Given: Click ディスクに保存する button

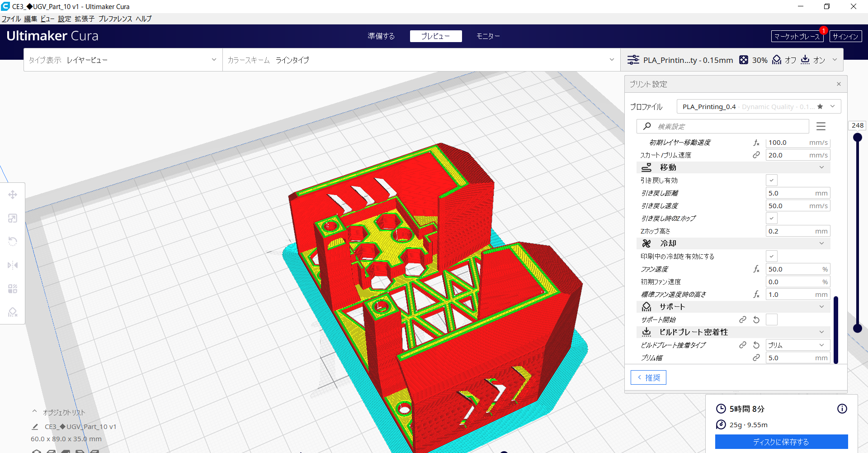Looking at the screenshot, I should point(781,442).
